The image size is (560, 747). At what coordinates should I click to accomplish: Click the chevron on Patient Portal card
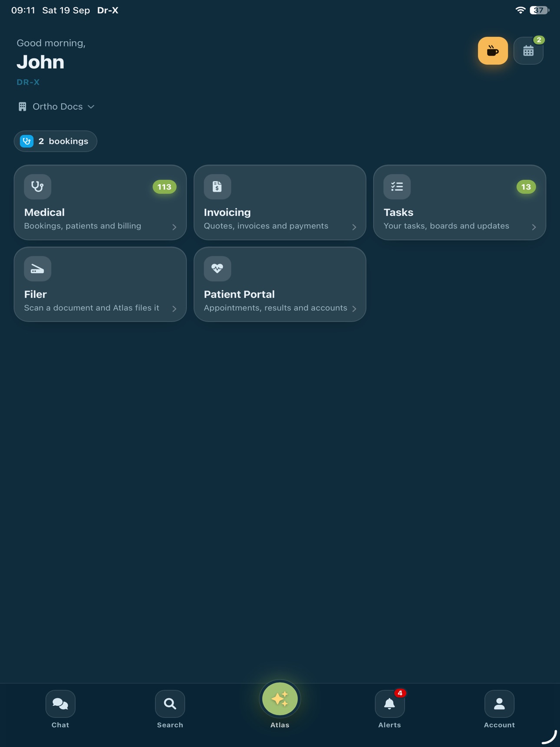[x=354, y=308]
